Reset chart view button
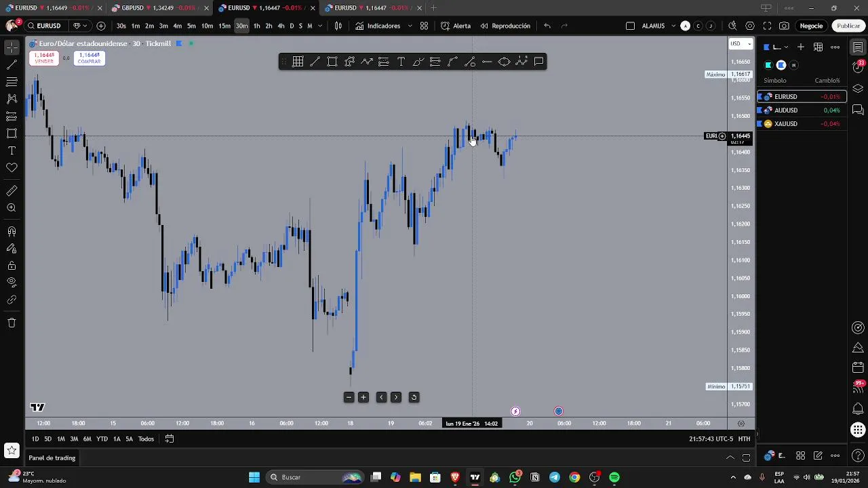 click(414, 397)
